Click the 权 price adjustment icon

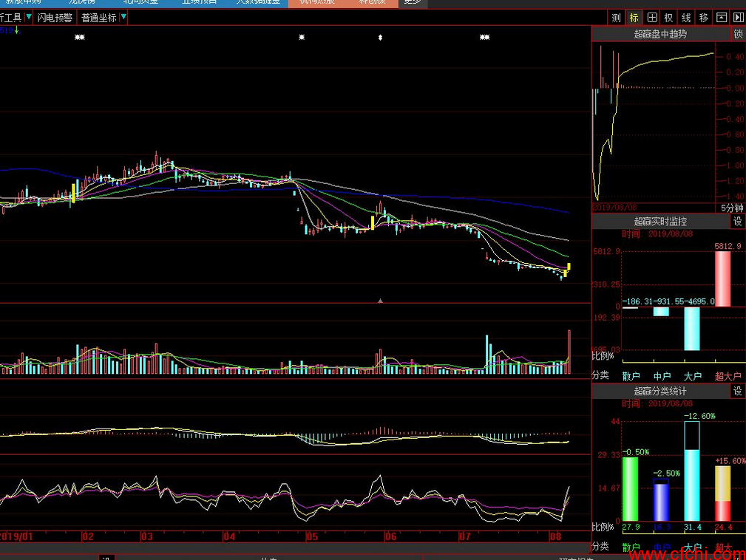pyautogui.click(x=668, y=18)
